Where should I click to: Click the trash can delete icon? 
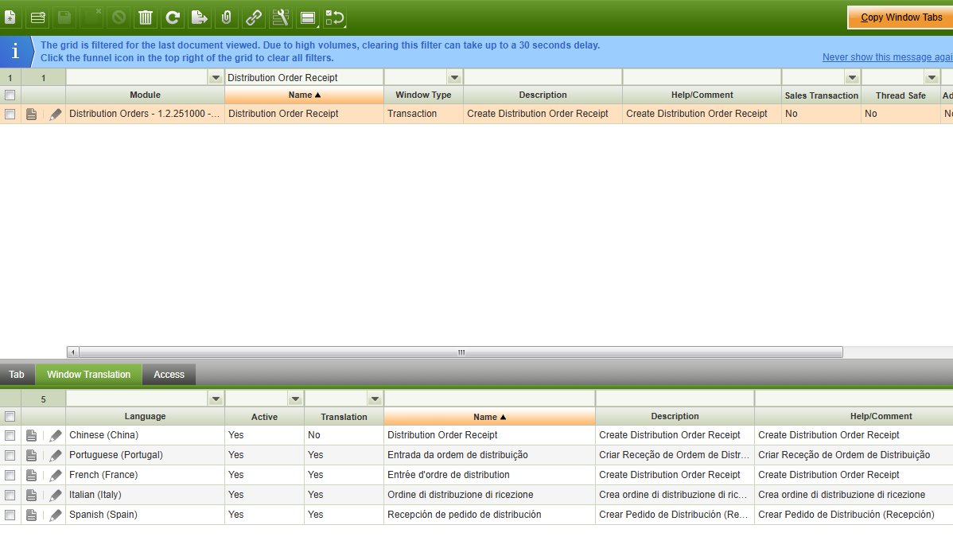click(x=146, y=17)
